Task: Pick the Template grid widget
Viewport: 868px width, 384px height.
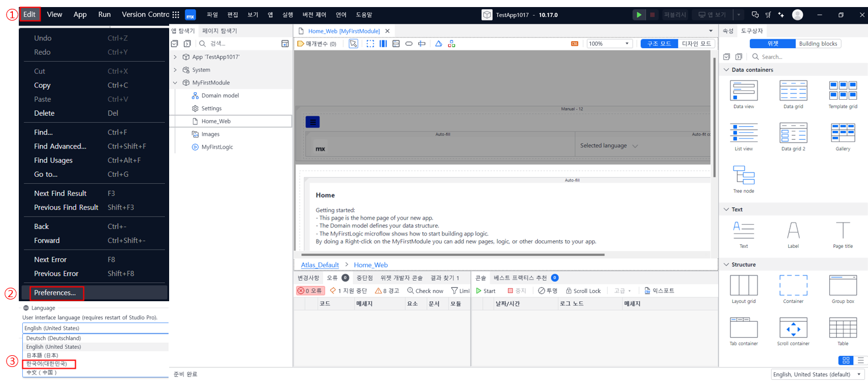Action: point(843,95)
